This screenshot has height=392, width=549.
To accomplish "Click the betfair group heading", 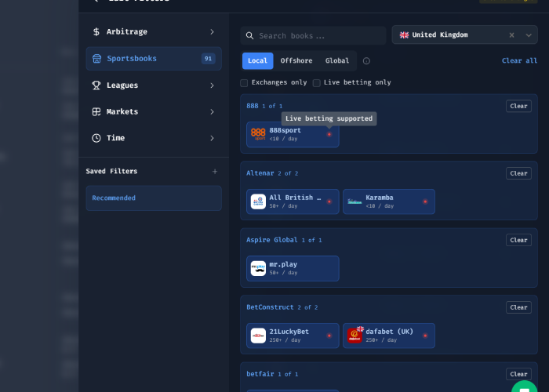I will pyautogui.click(x=260, y=374).
